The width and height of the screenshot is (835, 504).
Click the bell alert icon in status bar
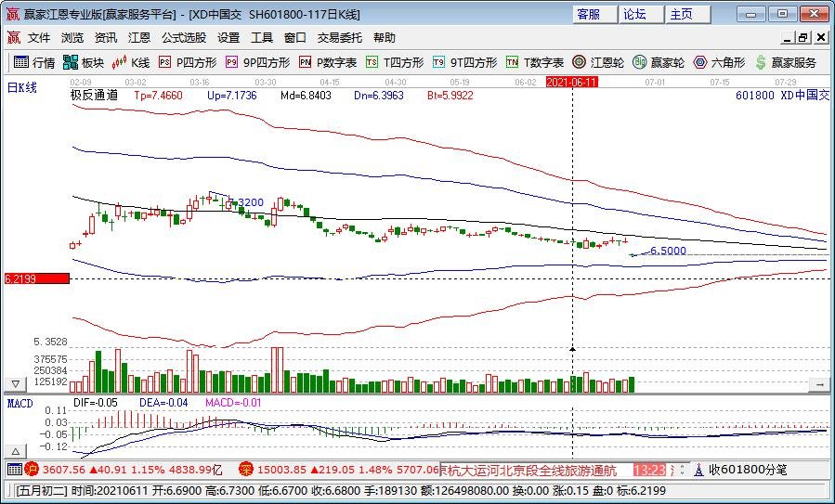[698, 470]
